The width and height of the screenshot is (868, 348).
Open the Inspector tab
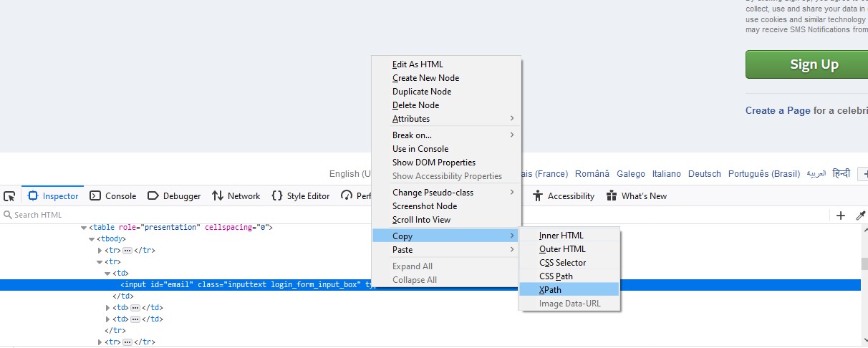click(53, 196)
